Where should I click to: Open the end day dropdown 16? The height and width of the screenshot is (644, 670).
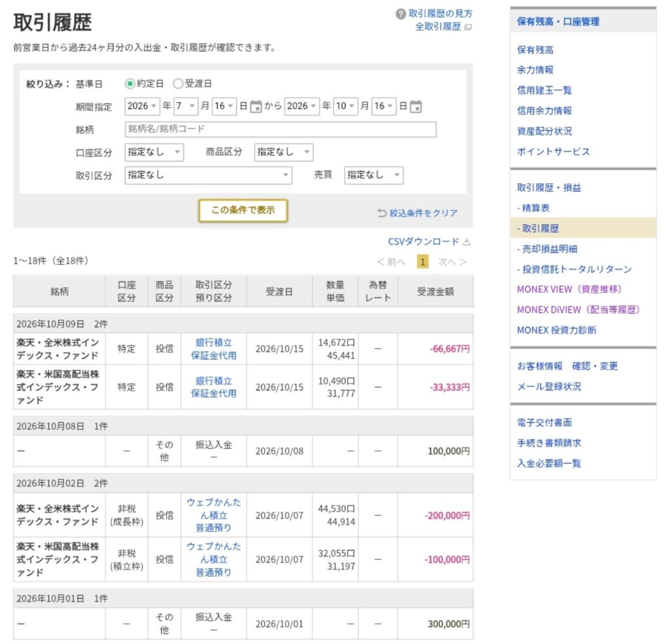[383, 107]
